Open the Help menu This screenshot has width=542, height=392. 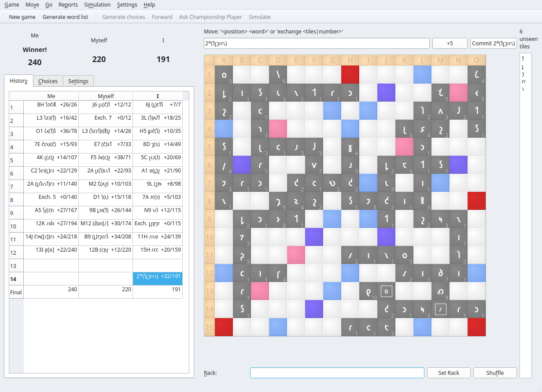click(x=149, y=5)
